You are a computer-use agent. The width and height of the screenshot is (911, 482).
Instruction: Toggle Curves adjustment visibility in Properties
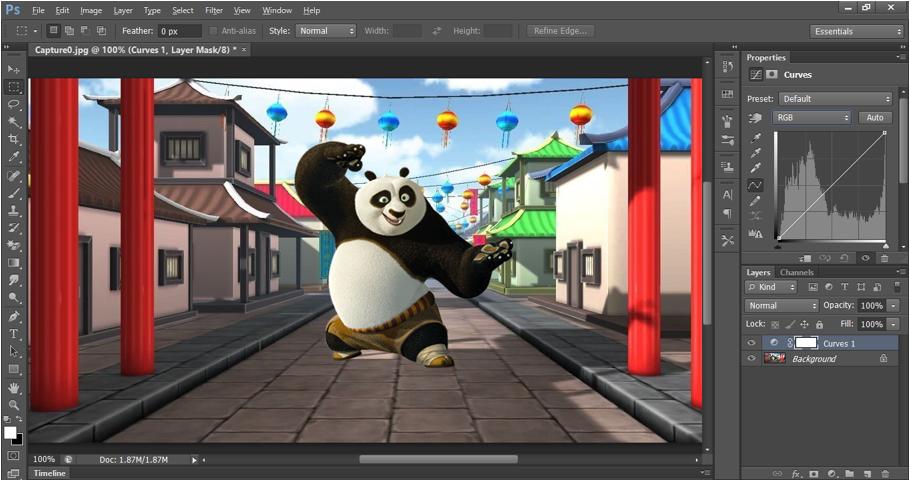(x=865, y=258)
